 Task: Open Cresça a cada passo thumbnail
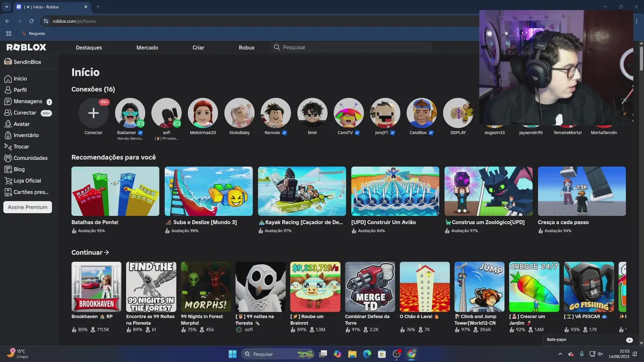point(582,191)
